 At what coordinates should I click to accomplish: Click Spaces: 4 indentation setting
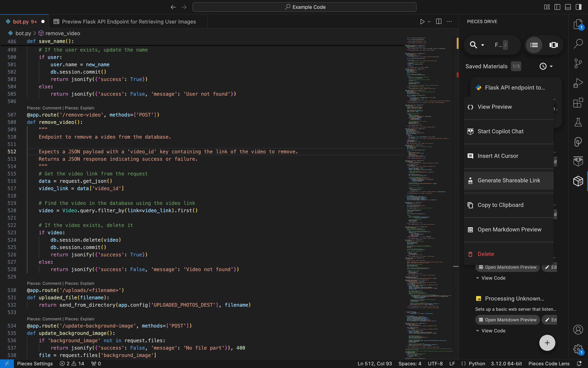410,363
